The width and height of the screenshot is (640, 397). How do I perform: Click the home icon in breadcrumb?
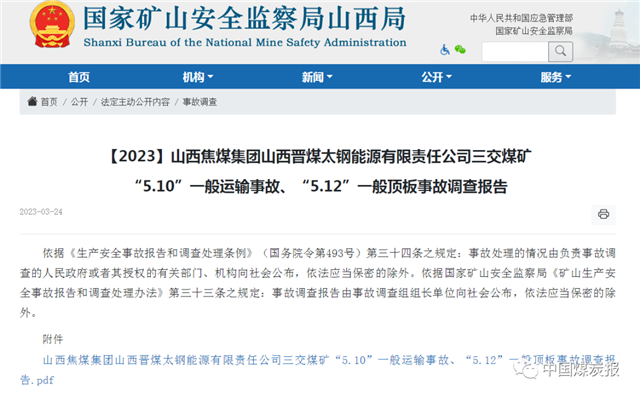[32, 102]
